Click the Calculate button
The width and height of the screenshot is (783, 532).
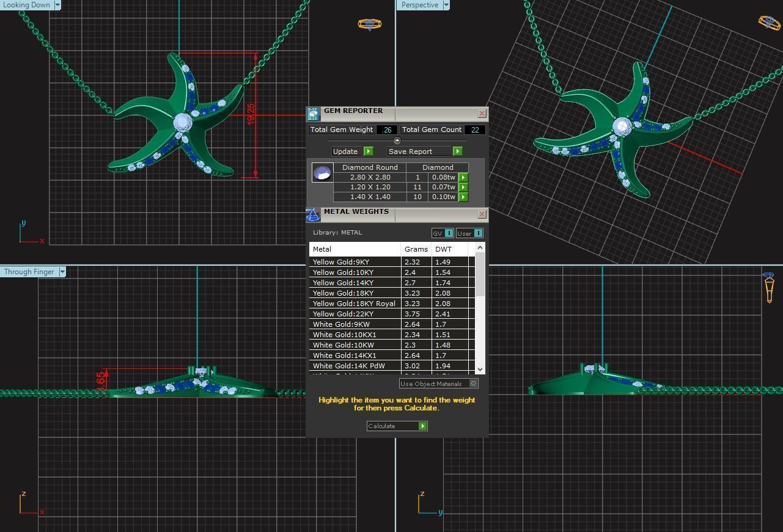point(397,426)
